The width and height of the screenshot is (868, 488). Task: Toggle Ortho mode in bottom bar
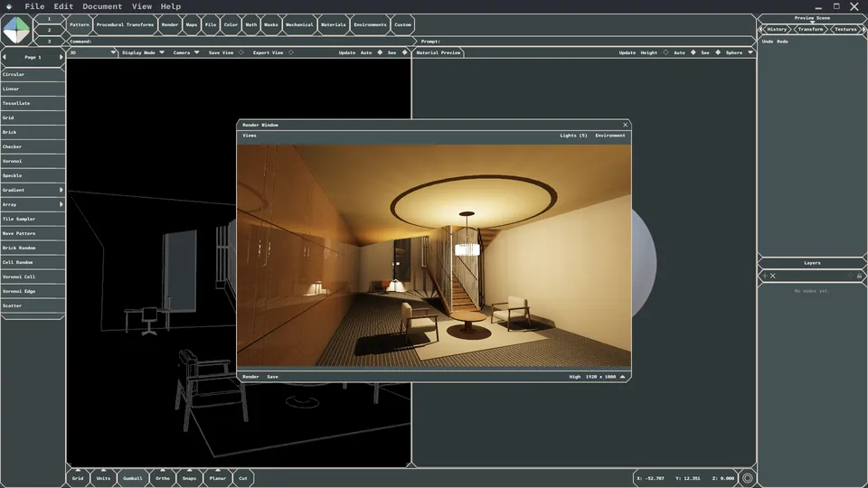(x=162, y=478)
